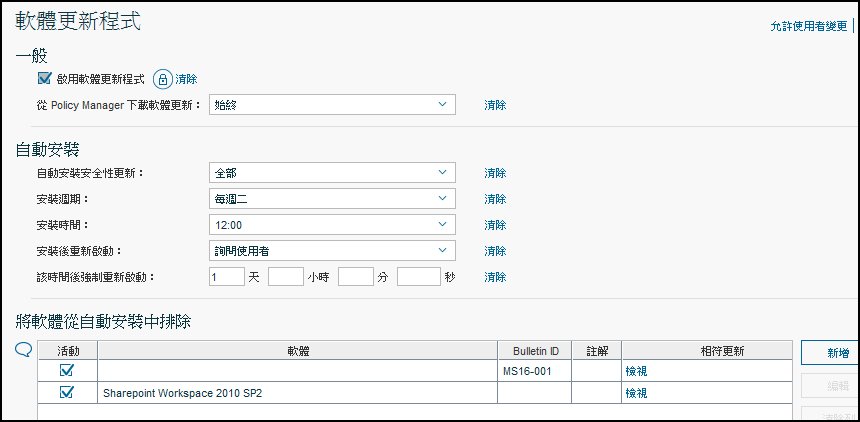Viewport: 860px width, 422px height.
Task: Click the speech bubble icon beside exclusion table
Action: (x=24, y=349)
